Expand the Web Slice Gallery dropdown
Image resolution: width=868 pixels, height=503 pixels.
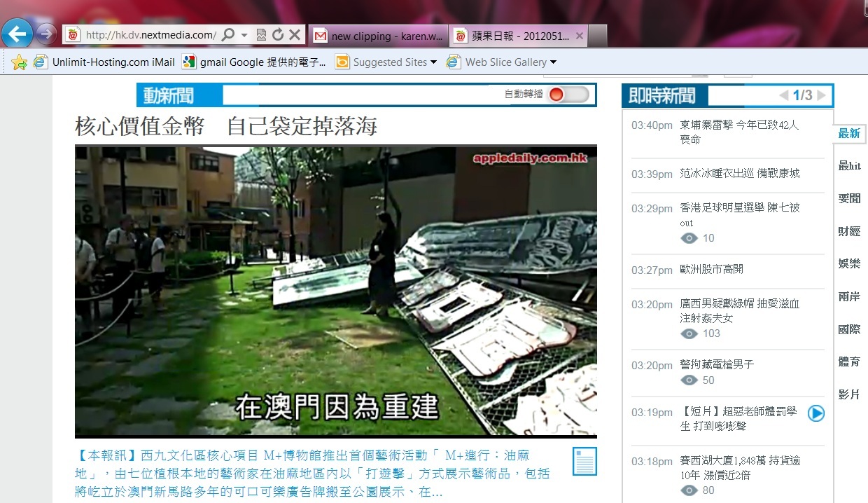click(553, 62)
